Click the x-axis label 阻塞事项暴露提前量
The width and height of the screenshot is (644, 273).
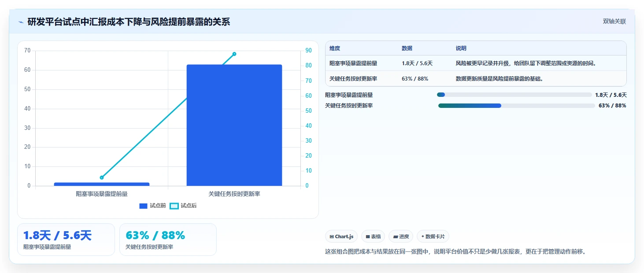click(102, 194)
